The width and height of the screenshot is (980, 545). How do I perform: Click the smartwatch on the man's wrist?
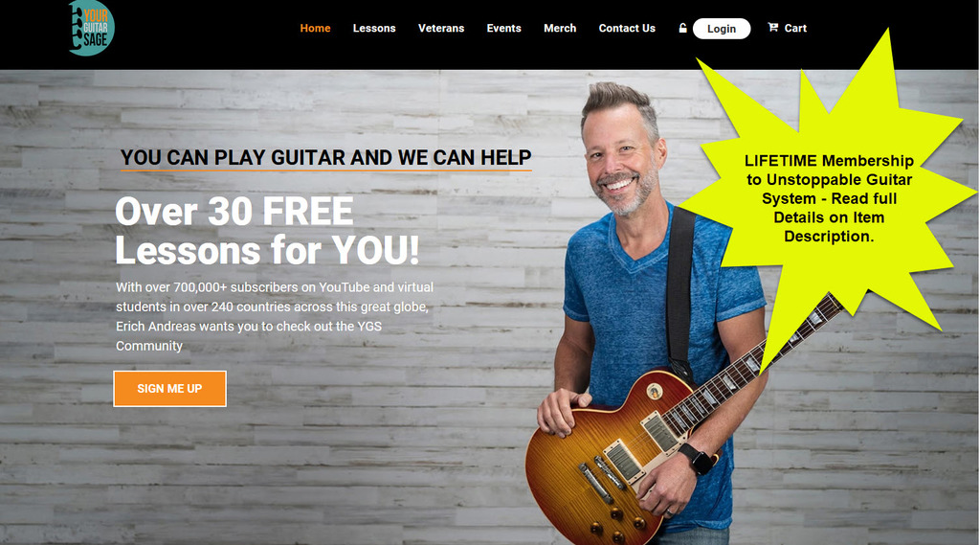698,460
